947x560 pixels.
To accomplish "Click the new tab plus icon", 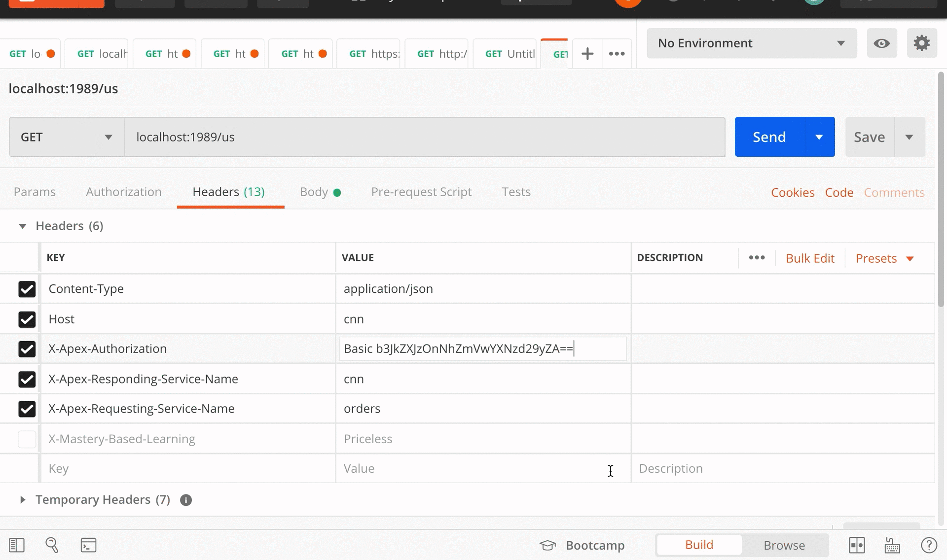I will click(x=585, y=53).
